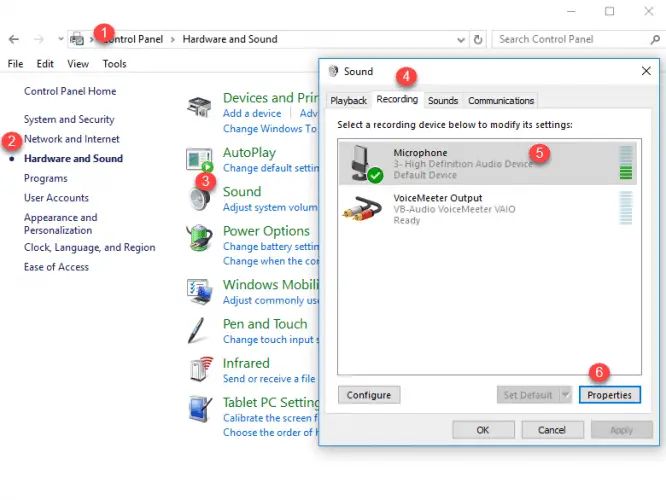
Task: Open the Infrared icon
Action: [x=200, y=370]
